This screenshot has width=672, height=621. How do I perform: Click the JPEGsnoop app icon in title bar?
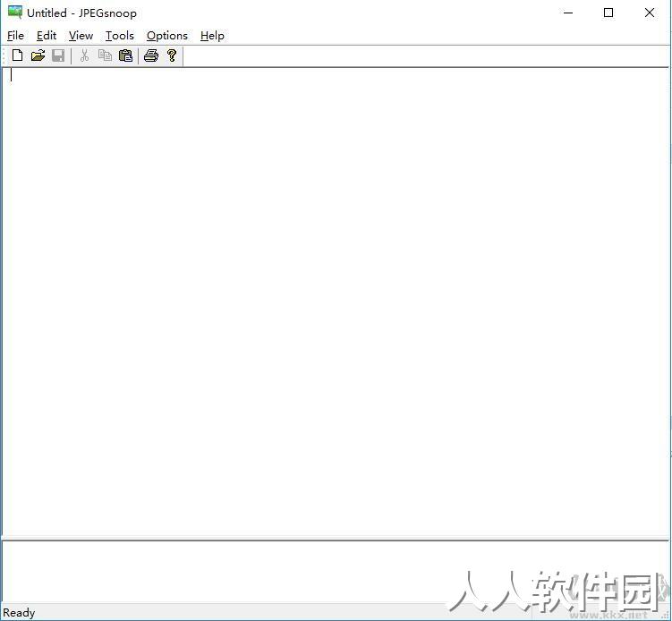[x=14, y=13]
